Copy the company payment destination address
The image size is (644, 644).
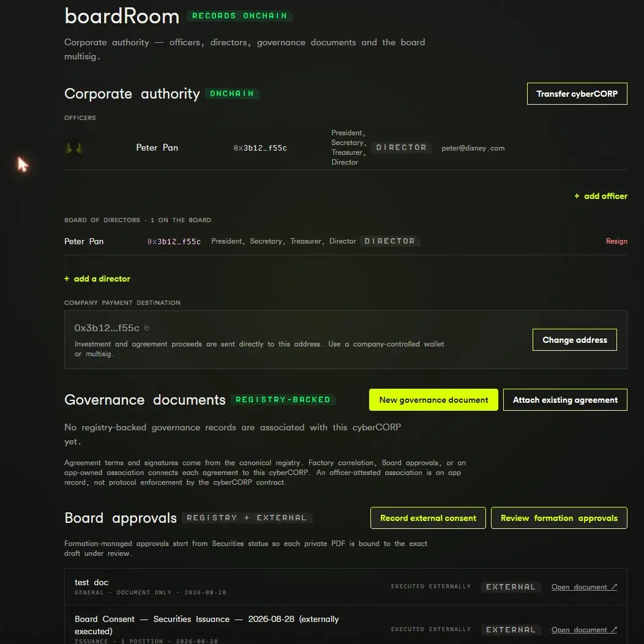147,328
